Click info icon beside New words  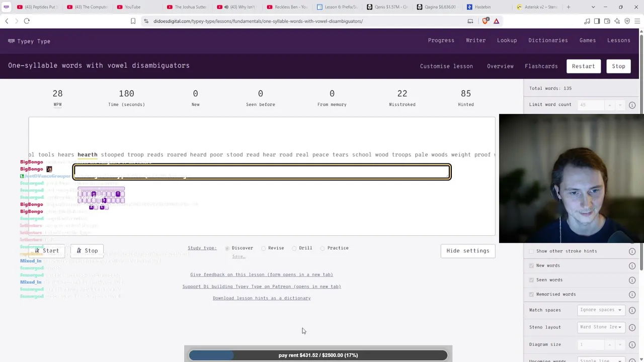(x=632, y=265)
